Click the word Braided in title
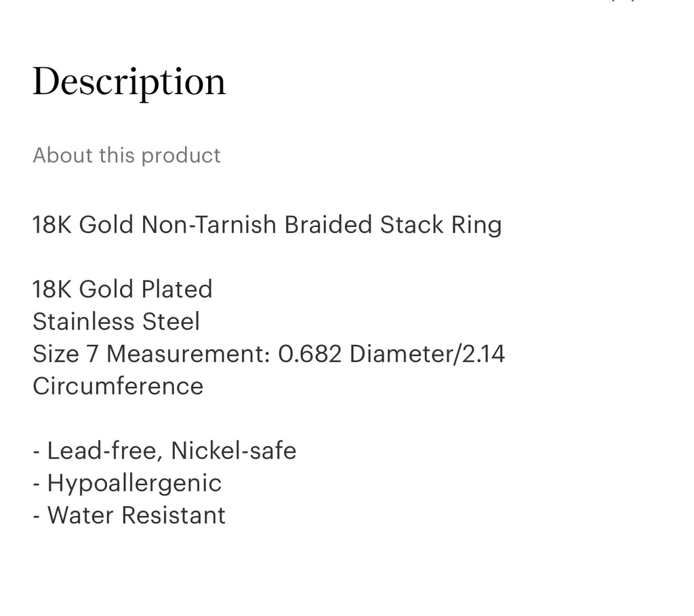Screen dimensions: 694x616 click(328, 225)
